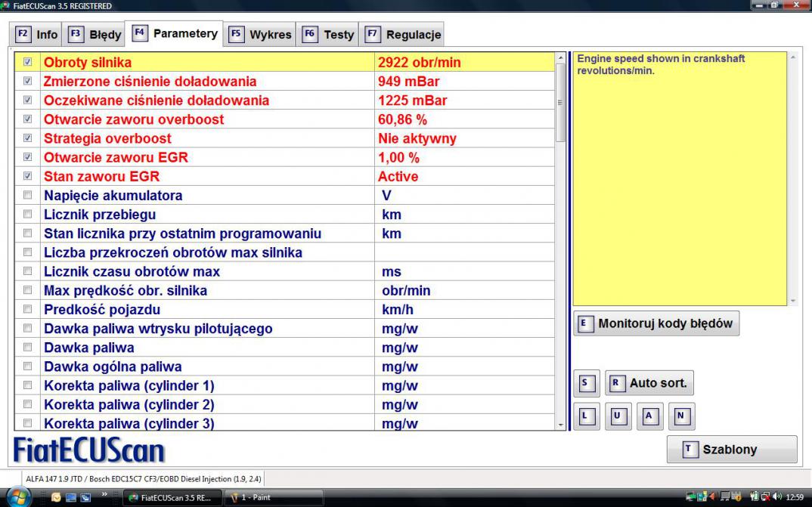Open the Windows Start menu orb
Viewport: 812px width, 507px height.
(18, 497)
